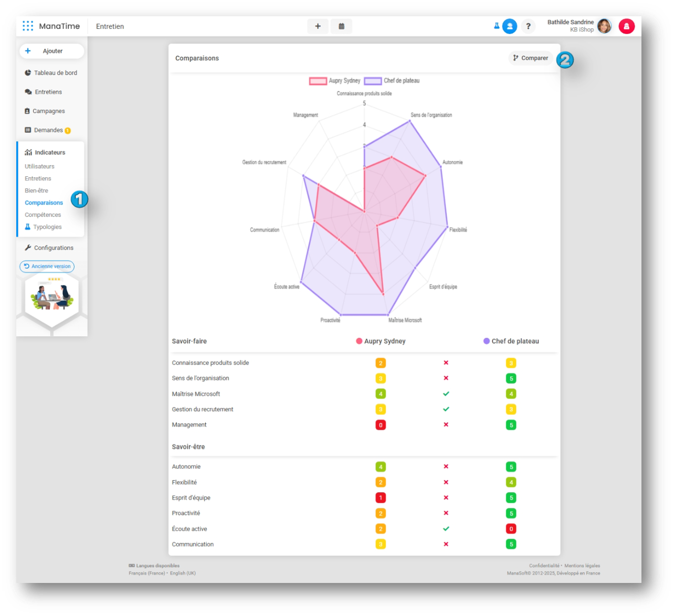674x616 pixels.
Task: Click Autonomie table row label
Action: click(186, 466)
